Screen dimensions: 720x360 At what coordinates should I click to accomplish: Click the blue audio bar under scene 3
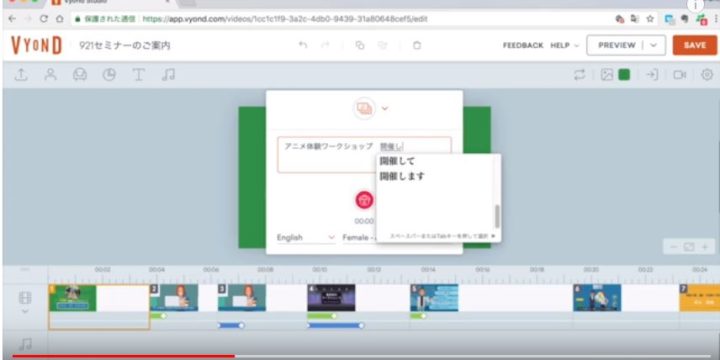231,326
